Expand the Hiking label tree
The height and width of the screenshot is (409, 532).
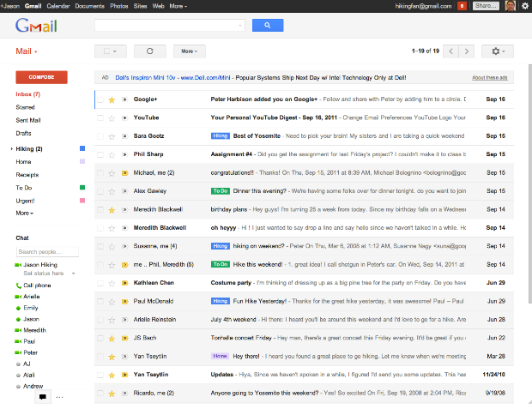(11, 149)
